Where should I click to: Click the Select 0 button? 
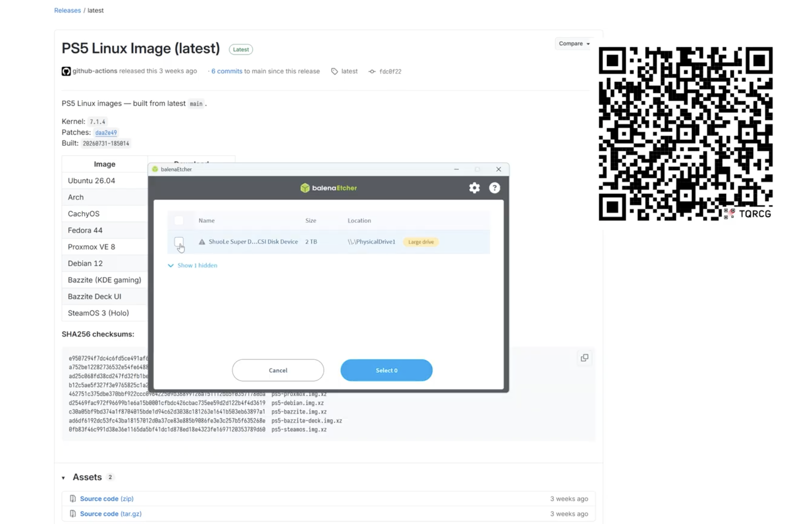pos(386,370)
